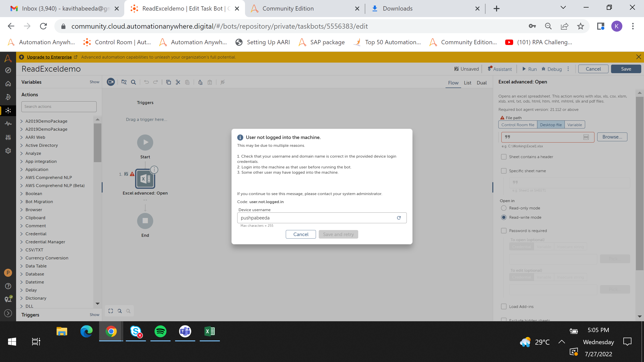Click the insert variable icon in File path
This screenshot has width=644, height=362.
586,137
